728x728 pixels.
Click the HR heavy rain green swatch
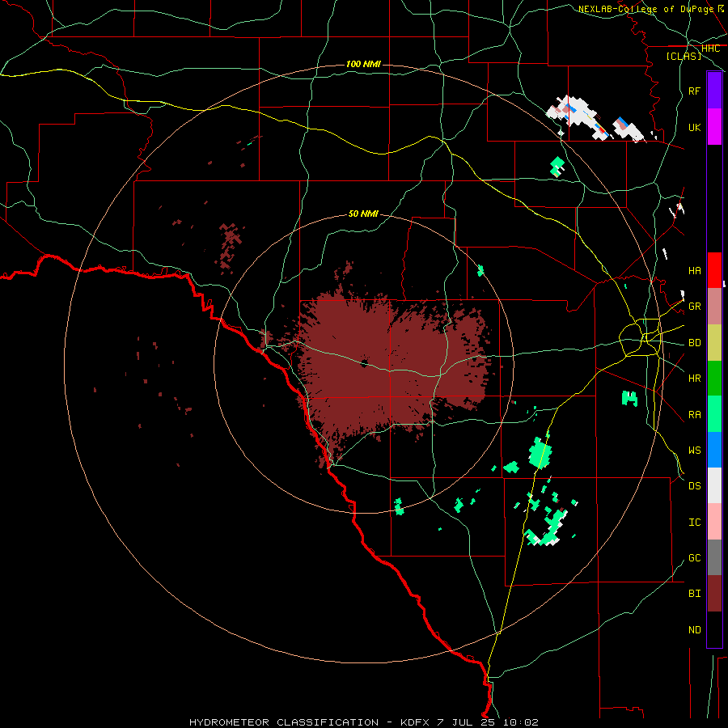point(714,379)
